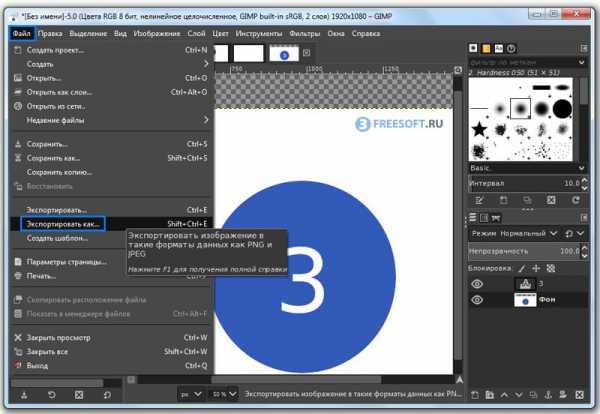Open the layer mode group chevron
The image size is (600, 414).
(x=580, y=233)
